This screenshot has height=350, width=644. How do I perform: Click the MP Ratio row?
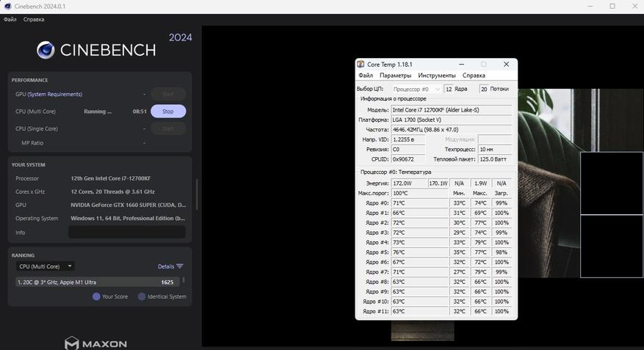(x=84, y=143)
